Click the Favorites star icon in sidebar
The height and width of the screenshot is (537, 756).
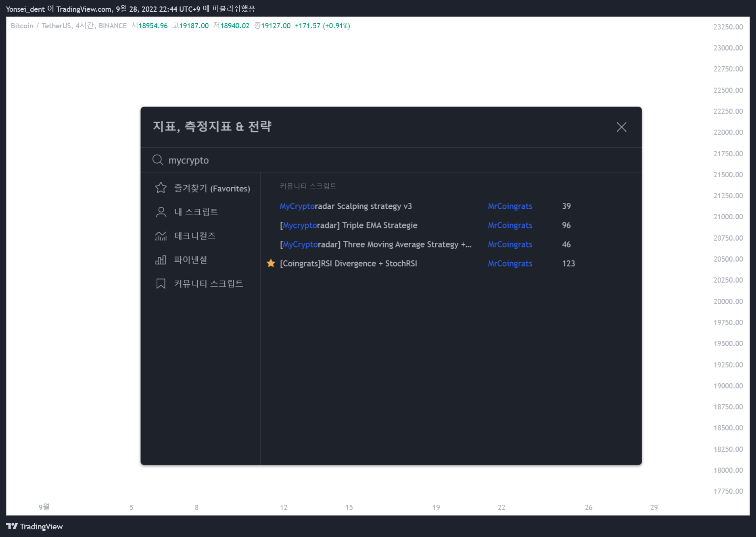(161, 188)
